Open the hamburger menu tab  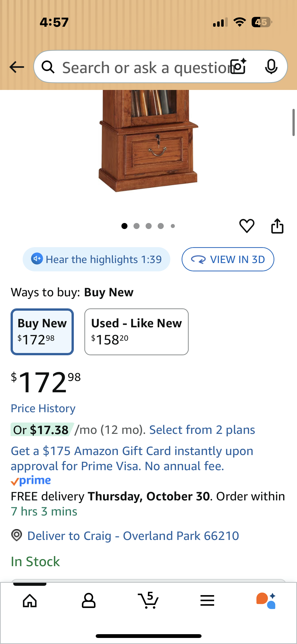(x=207, y=601)
